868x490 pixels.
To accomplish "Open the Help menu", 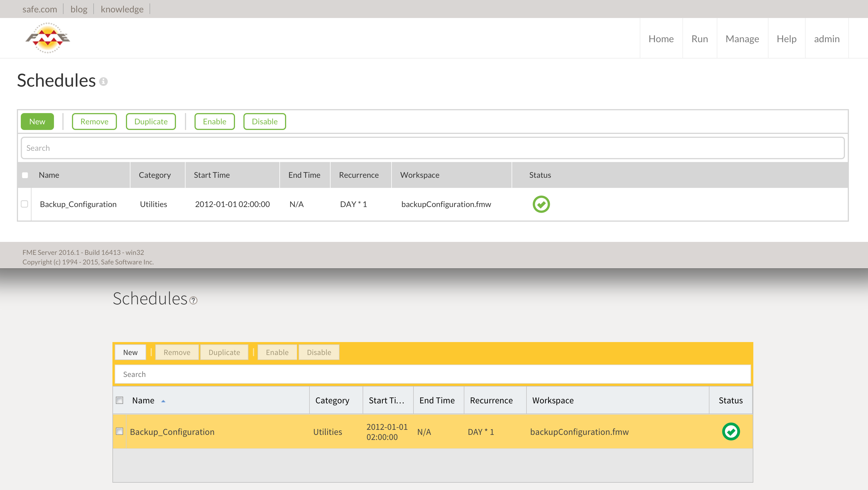I will pos(786,39).
